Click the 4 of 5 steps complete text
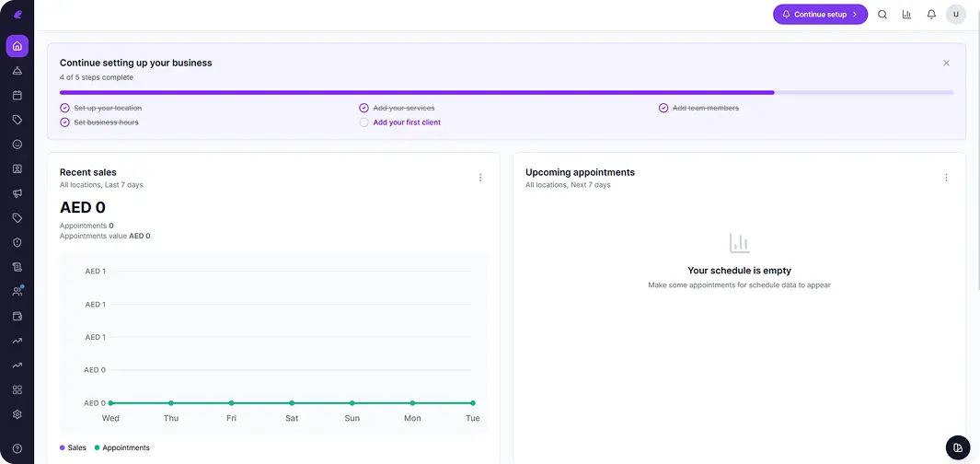 point(97,77)
